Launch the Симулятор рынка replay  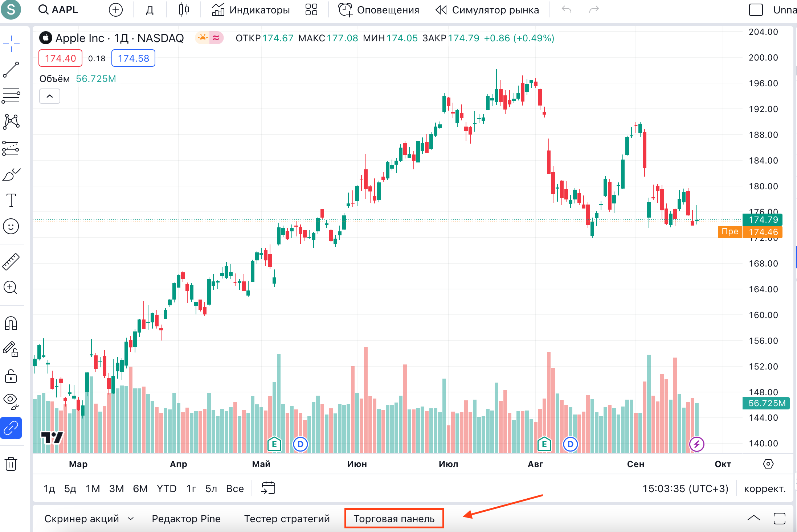[487, 10]
